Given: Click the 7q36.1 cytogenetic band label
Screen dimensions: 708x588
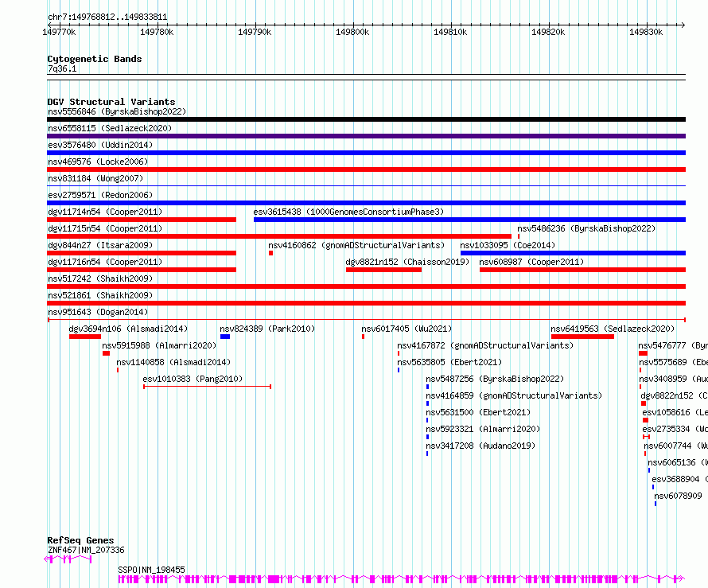Looking at the screenshot, I should click(x=62, y=68).
